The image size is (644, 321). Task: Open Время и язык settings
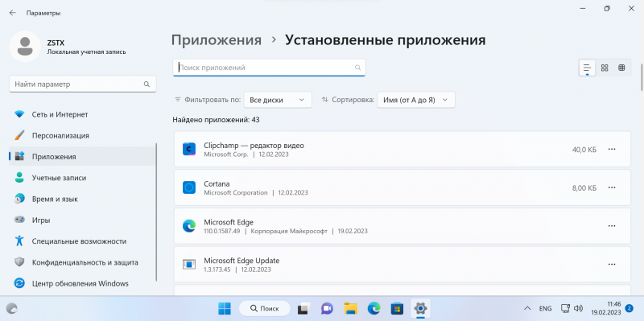[82, 199]
